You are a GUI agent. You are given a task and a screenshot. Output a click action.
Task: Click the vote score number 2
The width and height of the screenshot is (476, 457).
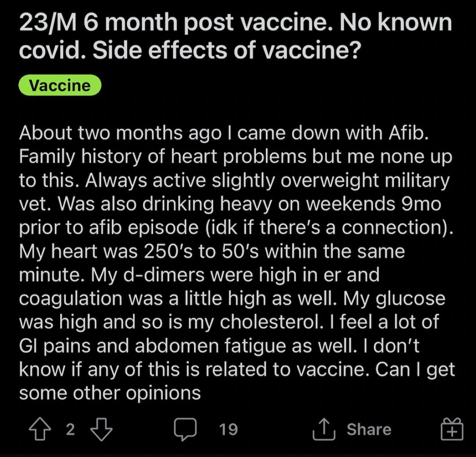71,429
